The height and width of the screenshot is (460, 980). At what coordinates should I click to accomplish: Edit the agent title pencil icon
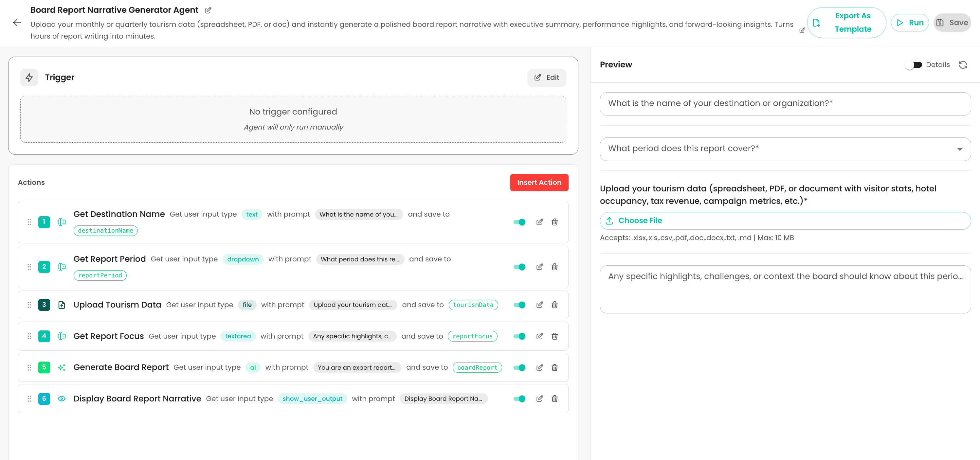[208, 10]
